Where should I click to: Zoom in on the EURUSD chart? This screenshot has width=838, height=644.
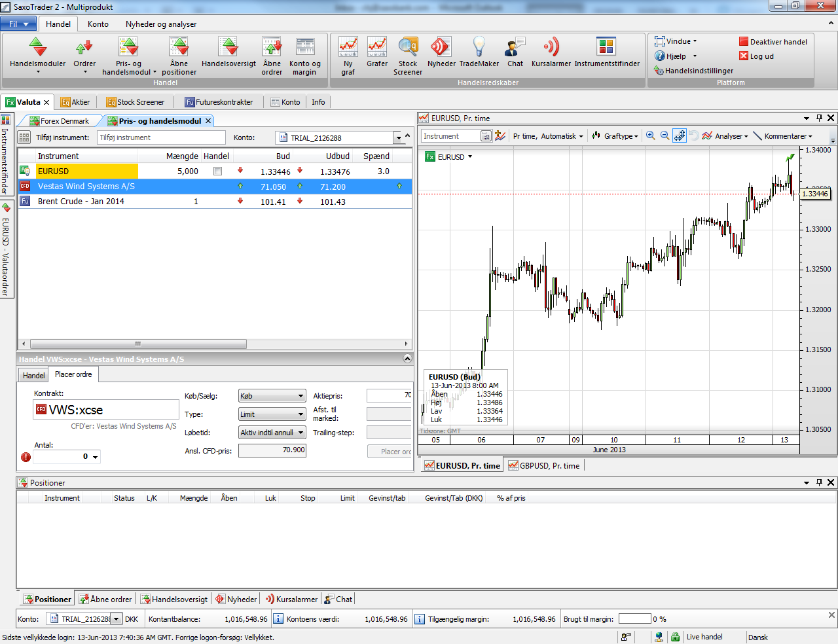coord(651,135)
